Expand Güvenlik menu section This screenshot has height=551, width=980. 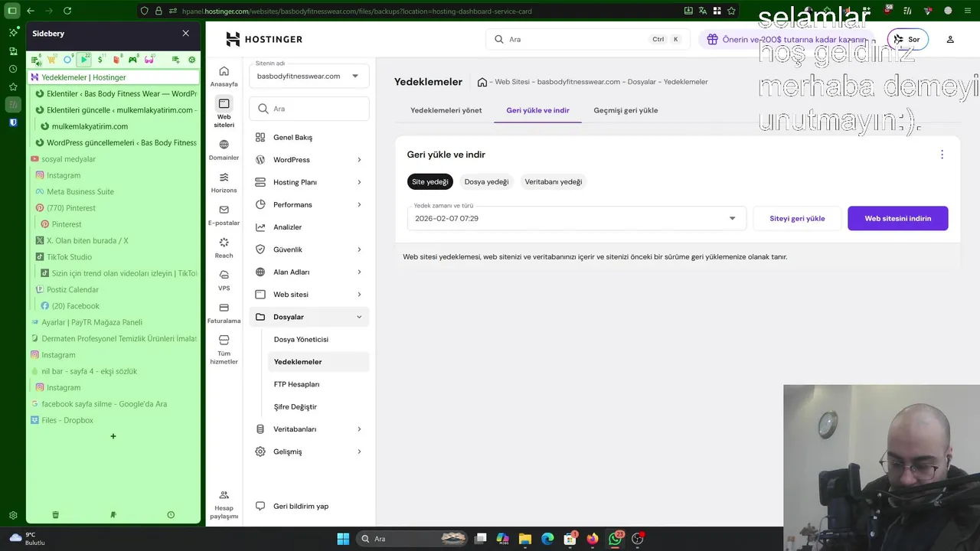tap(310, 249)
